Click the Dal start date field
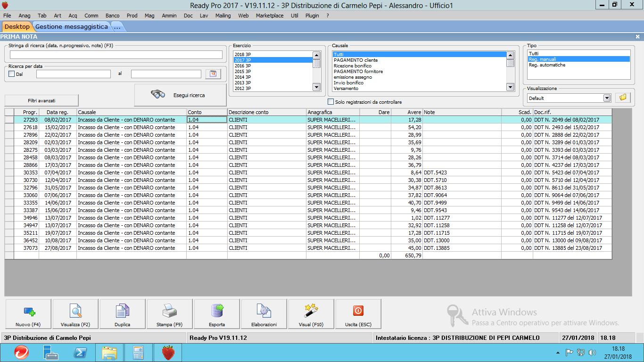The image size is (644, 362). click(74, 74)
